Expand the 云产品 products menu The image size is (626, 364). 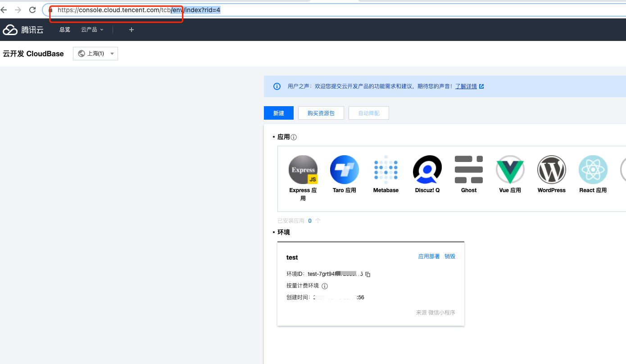coord(92,30)
